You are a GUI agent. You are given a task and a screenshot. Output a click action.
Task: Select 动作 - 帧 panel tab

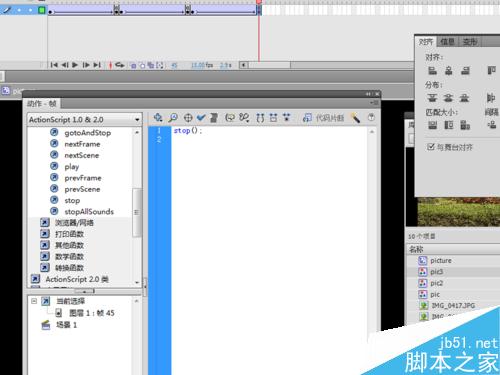[42, 104]
